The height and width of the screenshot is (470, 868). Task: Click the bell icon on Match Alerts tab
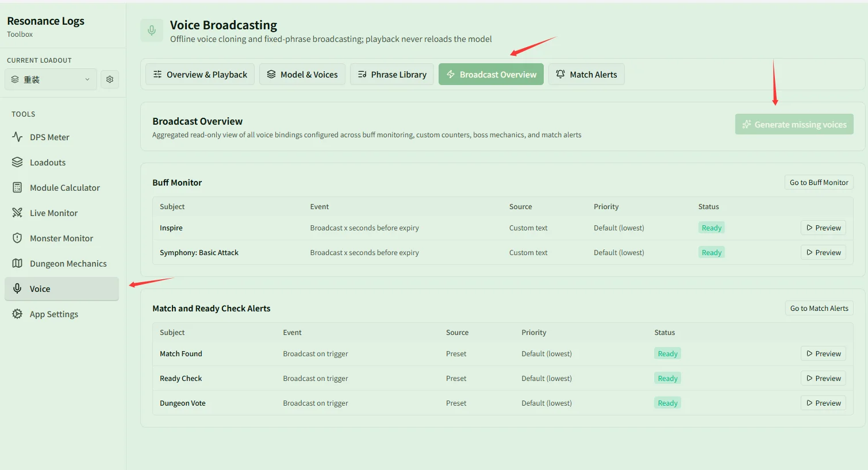(x=560, y=74)
